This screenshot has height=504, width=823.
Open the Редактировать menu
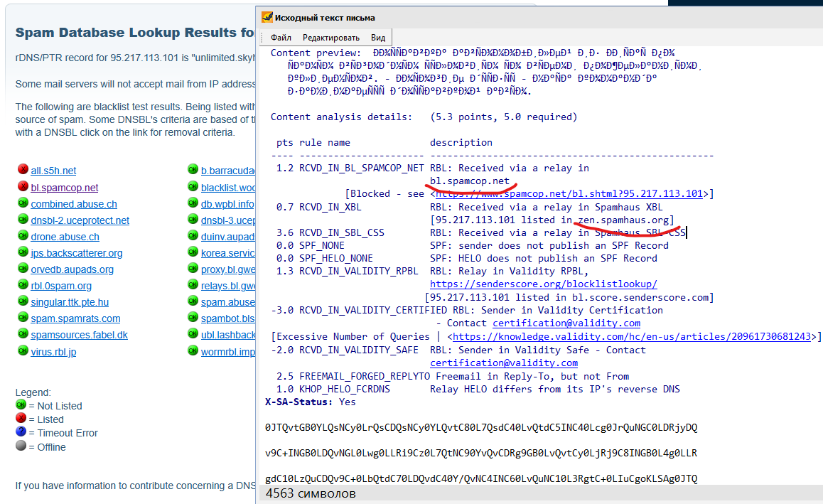point(330,38)
